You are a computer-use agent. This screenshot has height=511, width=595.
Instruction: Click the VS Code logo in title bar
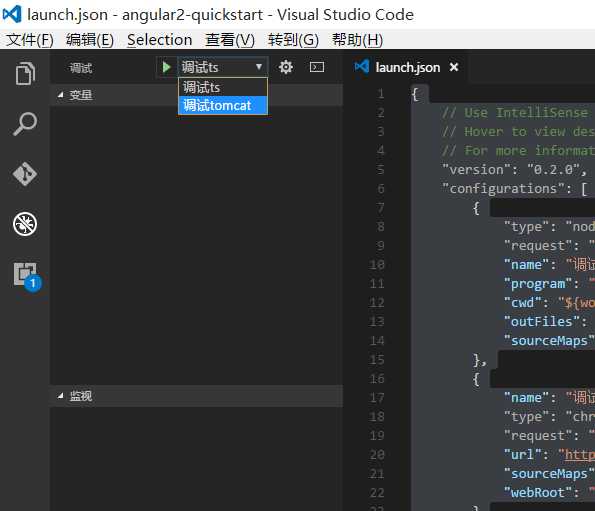tap(12, 14)
